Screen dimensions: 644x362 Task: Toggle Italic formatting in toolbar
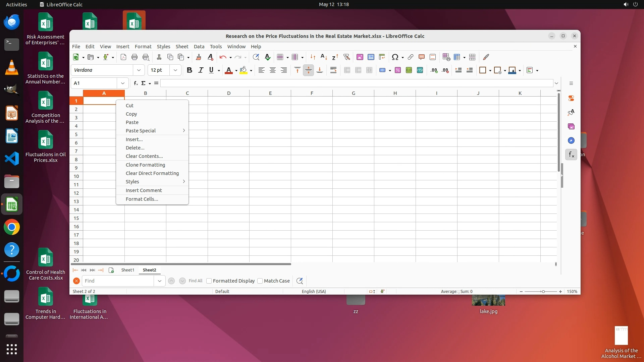201,70
